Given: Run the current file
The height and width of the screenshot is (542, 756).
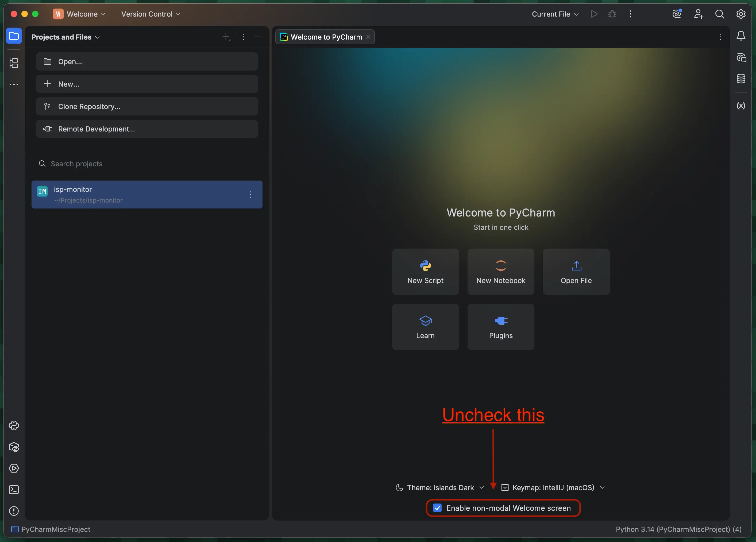Looking at the screenshot, I should [x=594, y=14].
